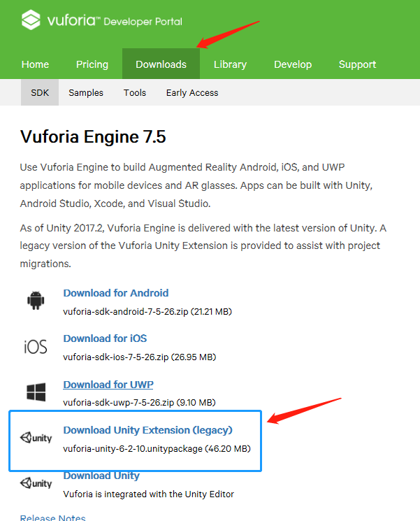This screenshot has width=420, height=521.
Task: Click the iOS platform icon
Action: (x=36, y=346)
